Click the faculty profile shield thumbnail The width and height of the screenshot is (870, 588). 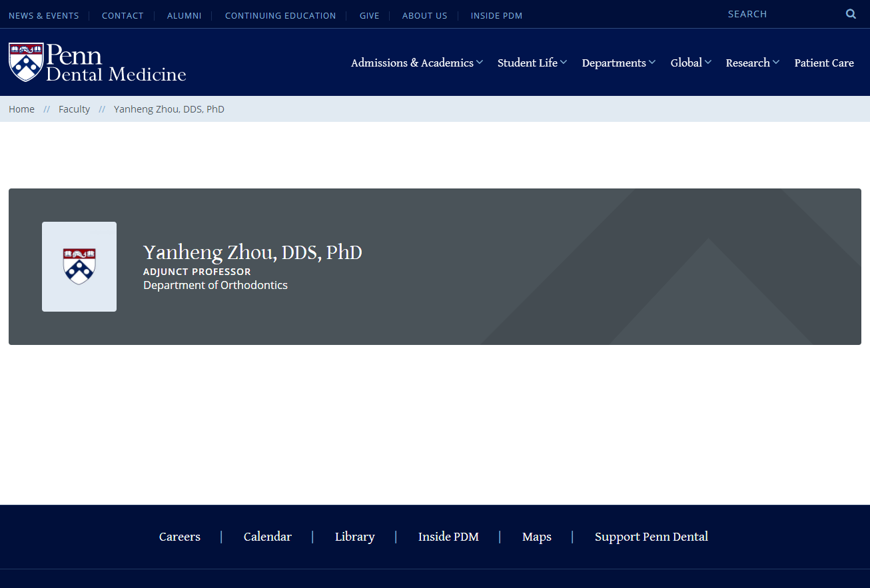pos(79,266)
